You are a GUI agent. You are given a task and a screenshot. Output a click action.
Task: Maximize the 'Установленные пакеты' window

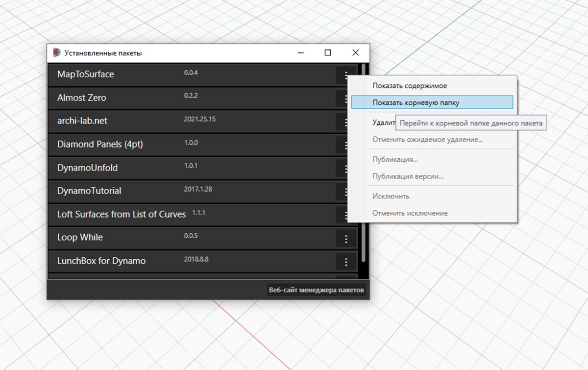coord(328,53)
